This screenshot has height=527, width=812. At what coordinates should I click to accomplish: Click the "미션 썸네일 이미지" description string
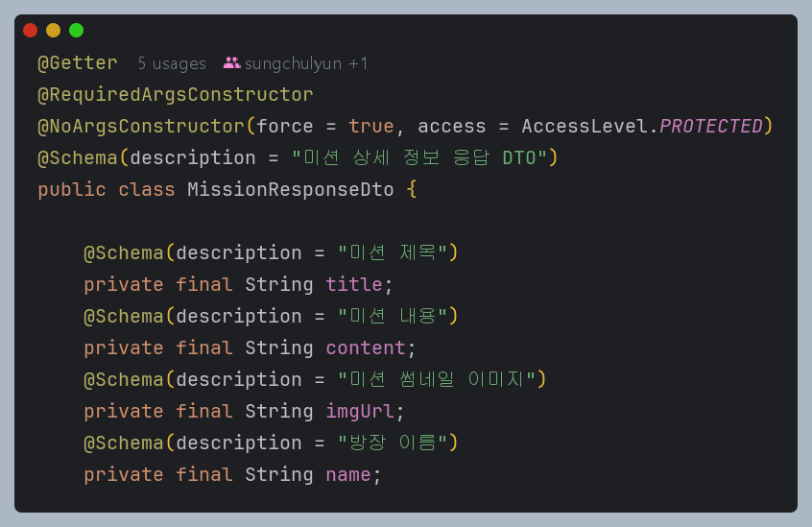pyautogui.click(x=436, y=379)
